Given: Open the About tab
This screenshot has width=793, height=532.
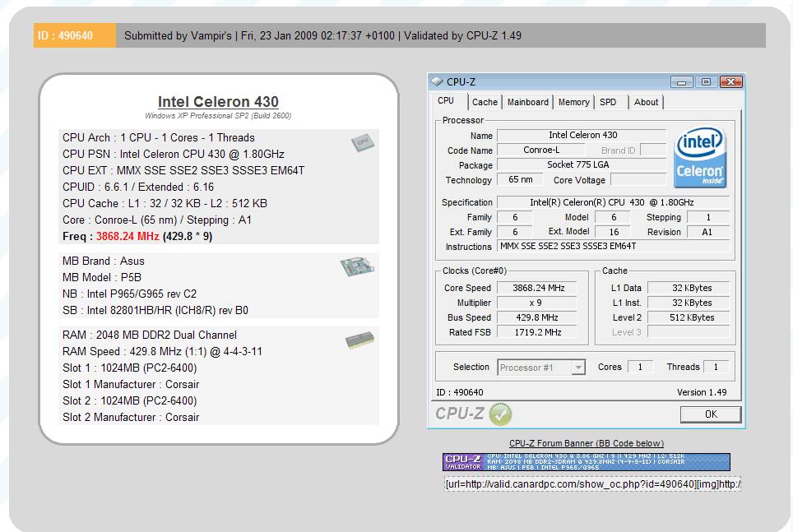Looking at the screenshot, I should coord(646,102).
